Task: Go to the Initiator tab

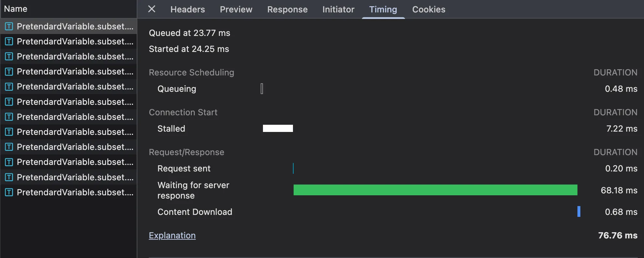Action: point(338,9)
